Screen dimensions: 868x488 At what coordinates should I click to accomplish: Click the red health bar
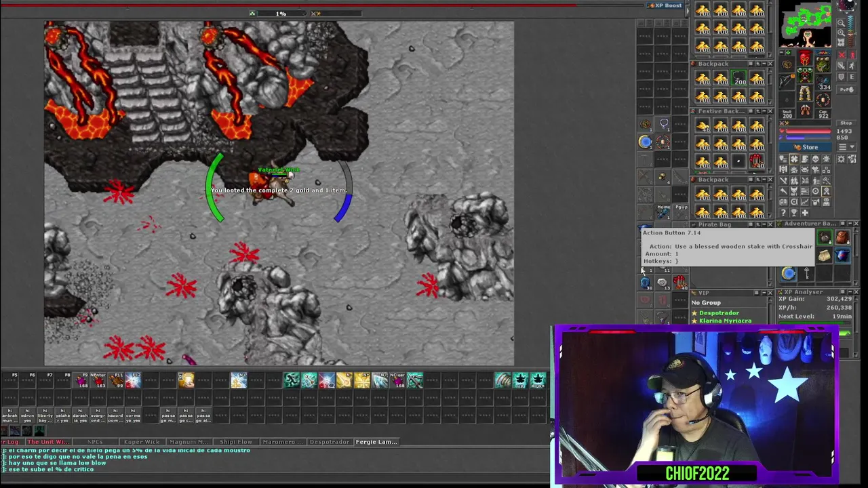808,131
